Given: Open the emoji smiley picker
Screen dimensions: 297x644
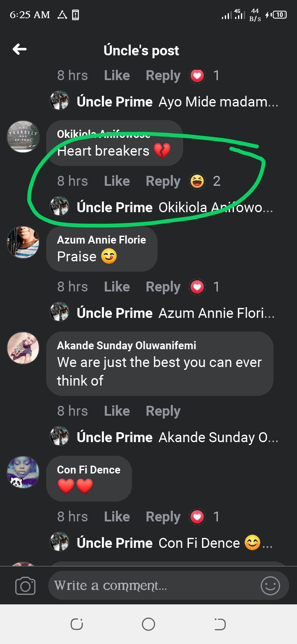Looking at the screenshot, I should 270,585.
